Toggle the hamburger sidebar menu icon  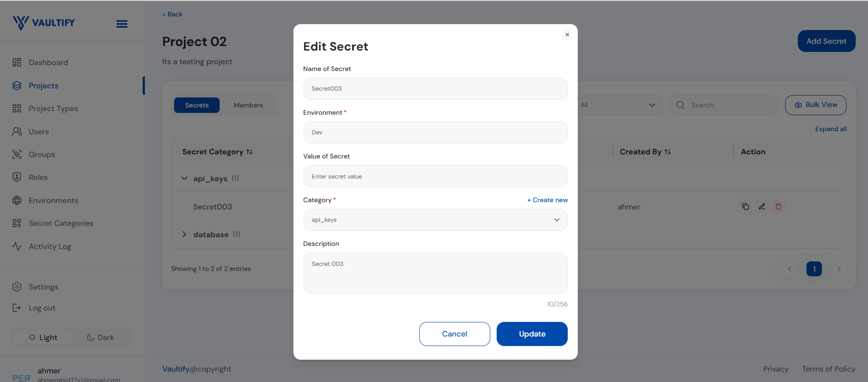tap(122, 24)
